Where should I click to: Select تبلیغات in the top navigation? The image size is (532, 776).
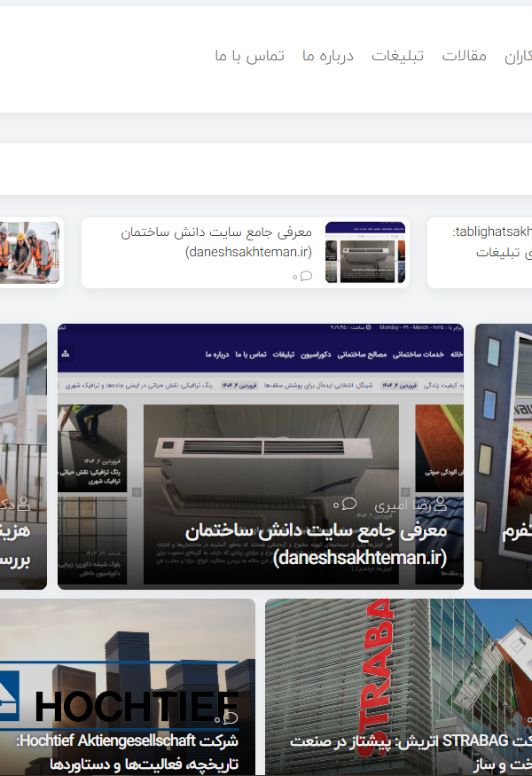(397, 56)
